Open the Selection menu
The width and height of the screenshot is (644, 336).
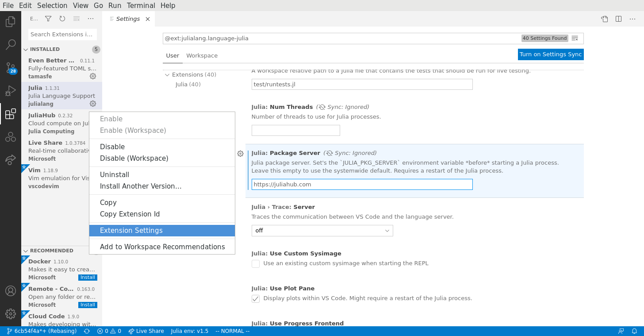[x=52, y=5]
